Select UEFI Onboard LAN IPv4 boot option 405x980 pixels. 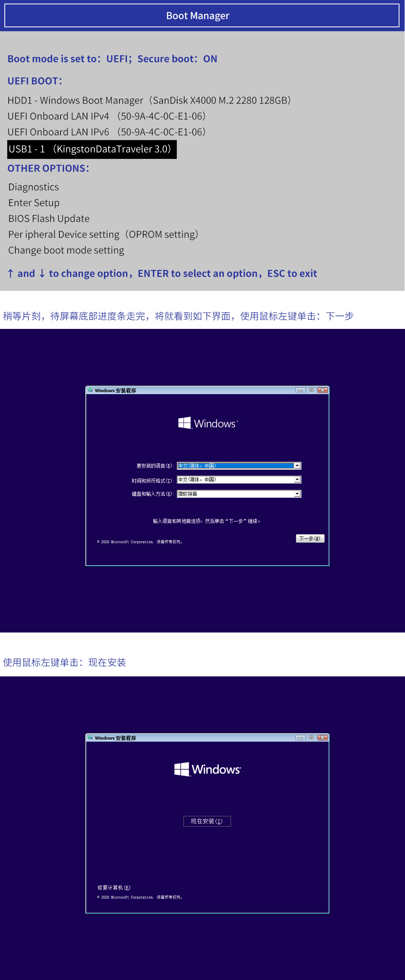107,116
